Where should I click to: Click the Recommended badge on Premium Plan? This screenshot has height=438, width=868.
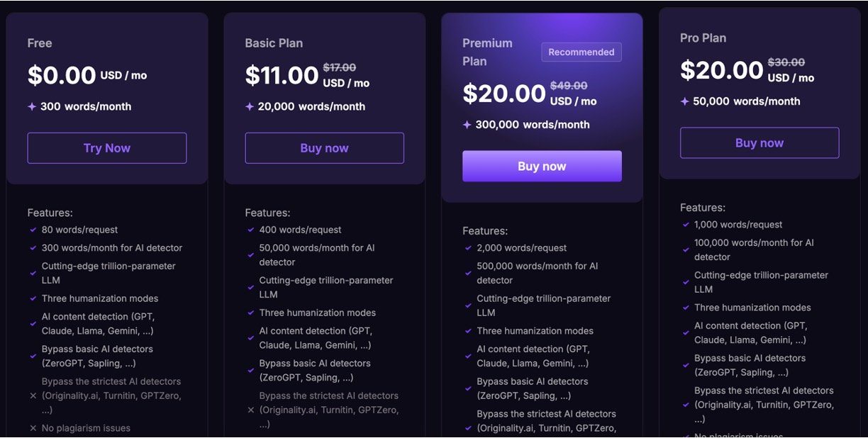click(582, 52)
